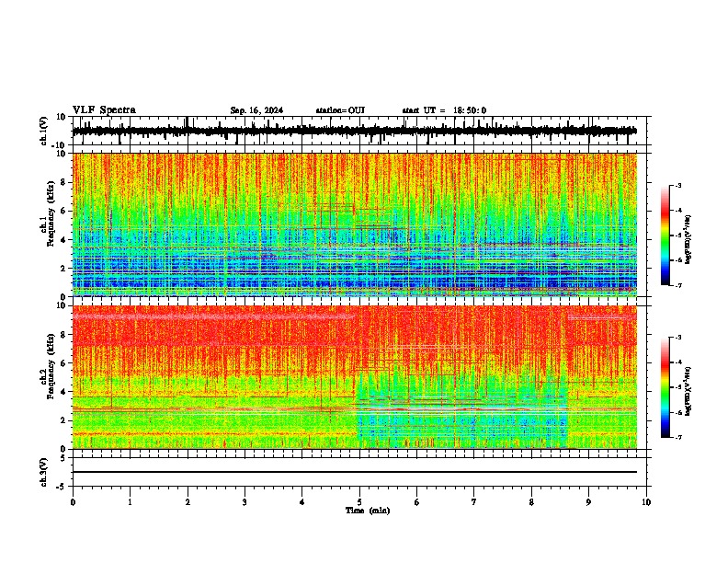
Task: Select the "start UT = 18:50:0" text
Action: coord(444,110)
